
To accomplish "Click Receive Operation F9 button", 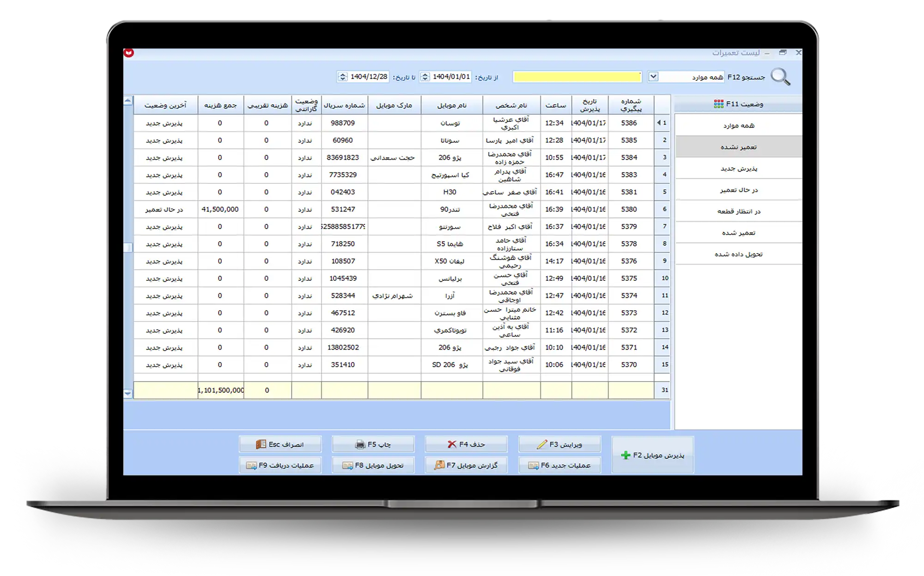I will click(x=280, y=465).
